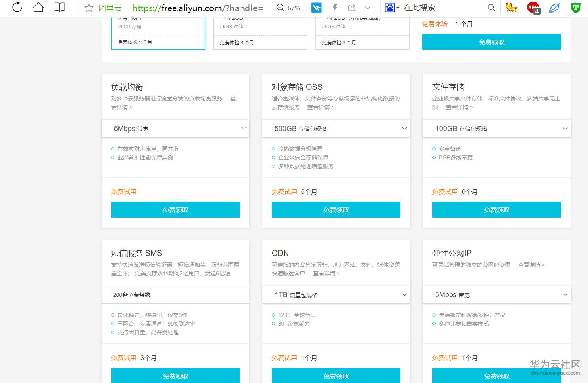Bookmark this page with the star icon
This screenshot has height=383, width=588.
click(x=89, y=8)
